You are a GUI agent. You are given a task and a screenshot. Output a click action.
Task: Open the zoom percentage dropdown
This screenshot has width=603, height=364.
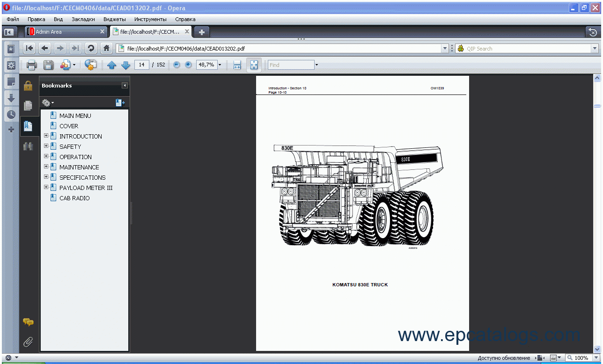pyautogui.click(x=220, y=65)
